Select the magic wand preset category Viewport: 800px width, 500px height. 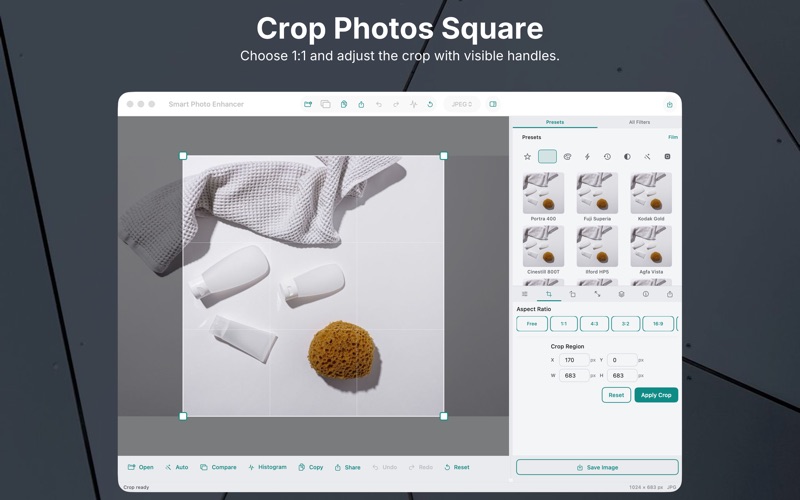(647, 157)
